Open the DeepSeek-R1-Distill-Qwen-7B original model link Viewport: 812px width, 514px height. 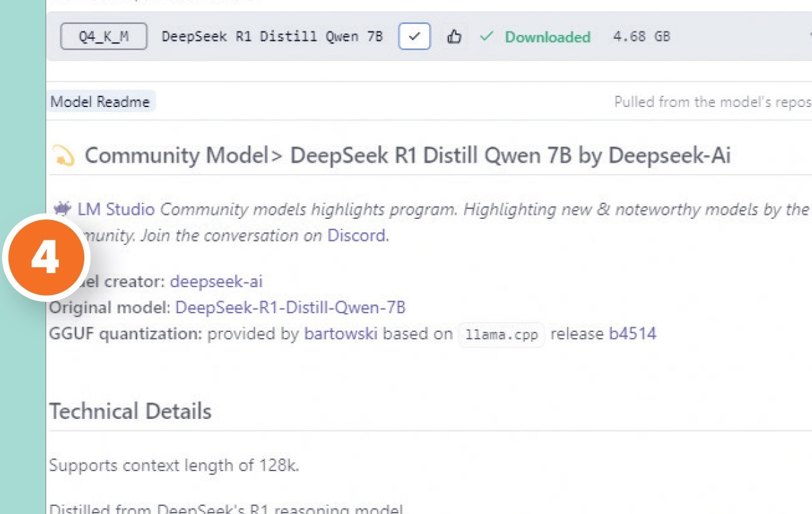[x=291, y=308]
